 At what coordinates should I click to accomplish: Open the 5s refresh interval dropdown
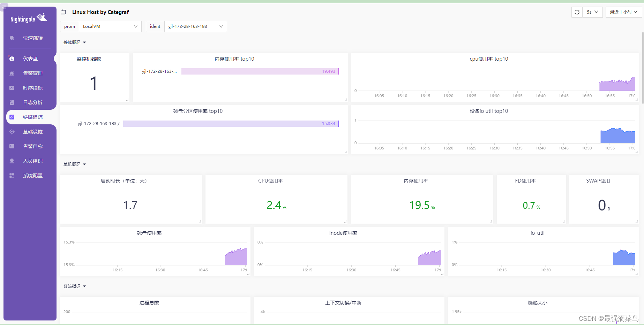click(592, 12)
